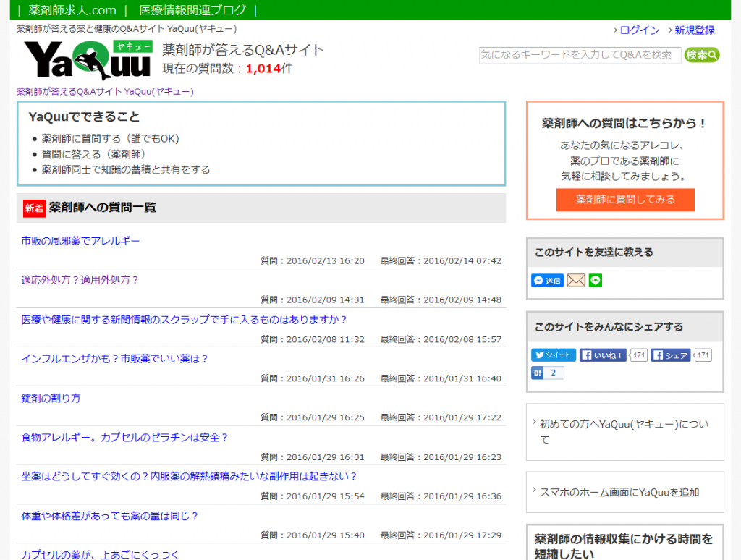
Task: Click the YaQuu orca logo
Action: [88, 60]
